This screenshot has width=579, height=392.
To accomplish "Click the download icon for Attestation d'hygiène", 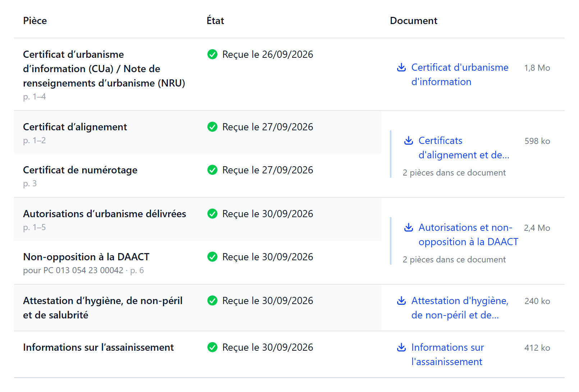I will click(x=401, y=301).
